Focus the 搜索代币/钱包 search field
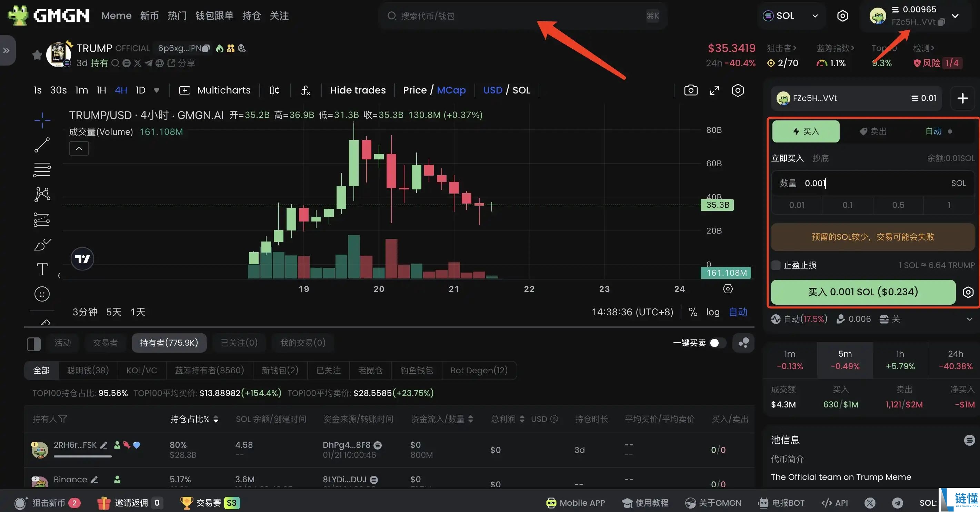Viewport: 980px width, 512px height. point(523,16)
